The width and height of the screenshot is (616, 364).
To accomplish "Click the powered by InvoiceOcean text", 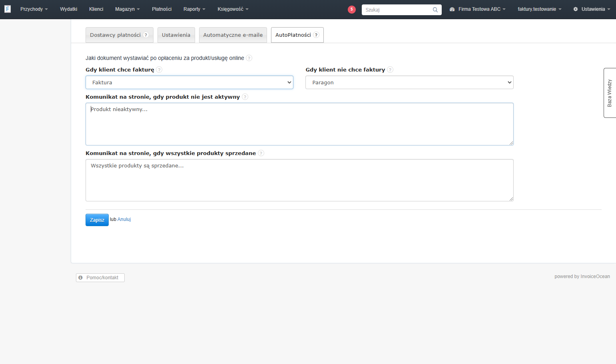I will [582, 276].
